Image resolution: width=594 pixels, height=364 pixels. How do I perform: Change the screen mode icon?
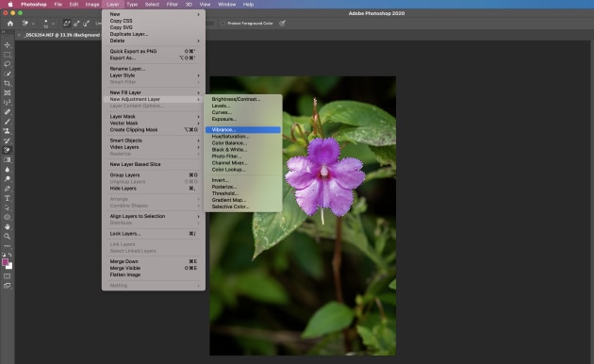point(8,286)
